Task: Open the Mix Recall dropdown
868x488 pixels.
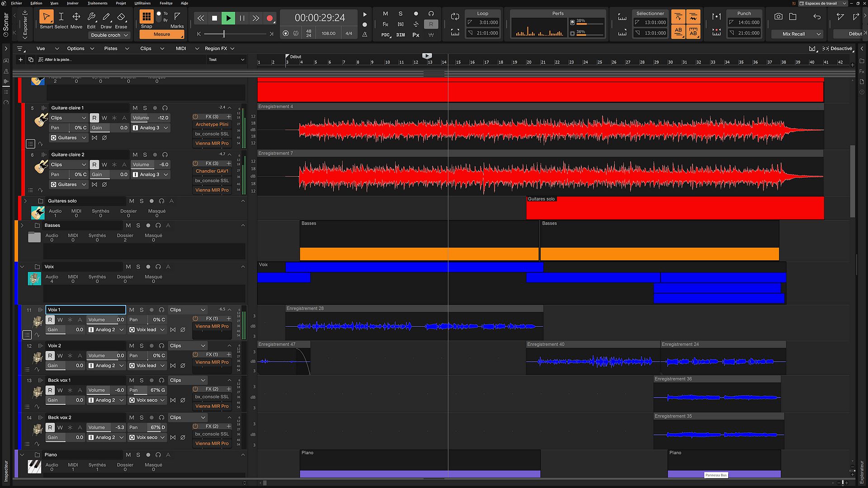Action: 796,34
